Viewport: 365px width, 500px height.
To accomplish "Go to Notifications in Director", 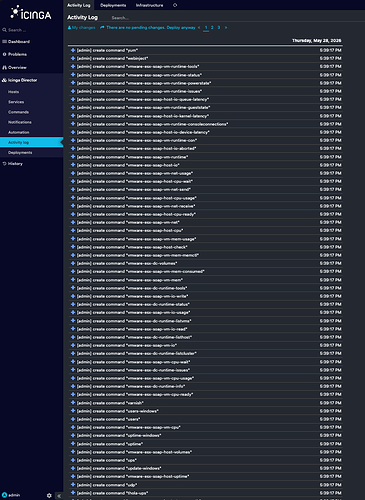I will coord(20,122).
